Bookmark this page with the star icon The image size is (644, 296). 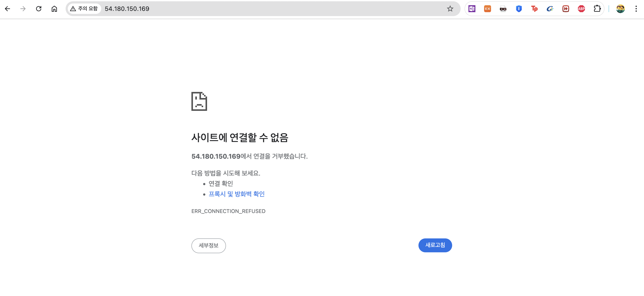(x=450, y=9)
